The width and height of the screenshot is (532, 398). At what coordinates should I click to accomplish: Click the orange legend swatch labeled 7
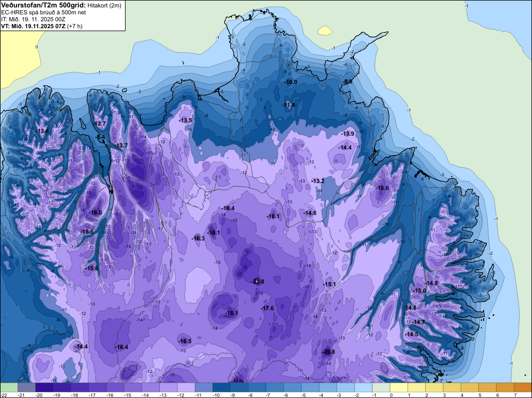[x=522, y=387]
